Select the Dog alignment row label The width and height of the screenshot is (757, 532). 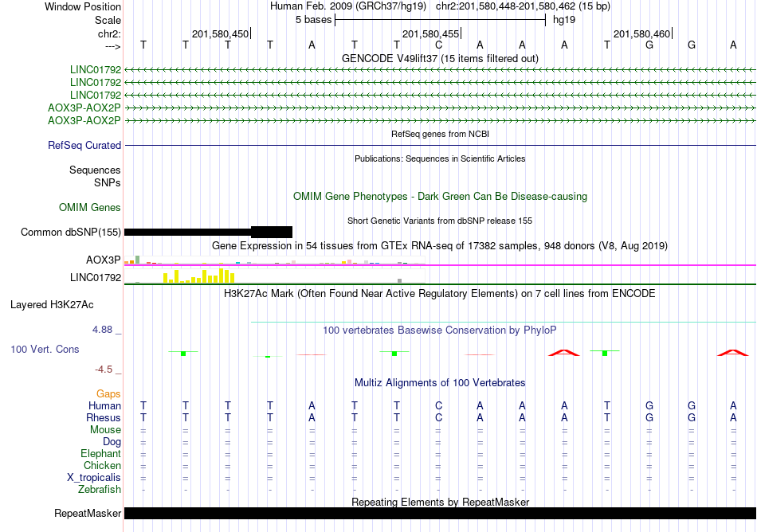112,442
